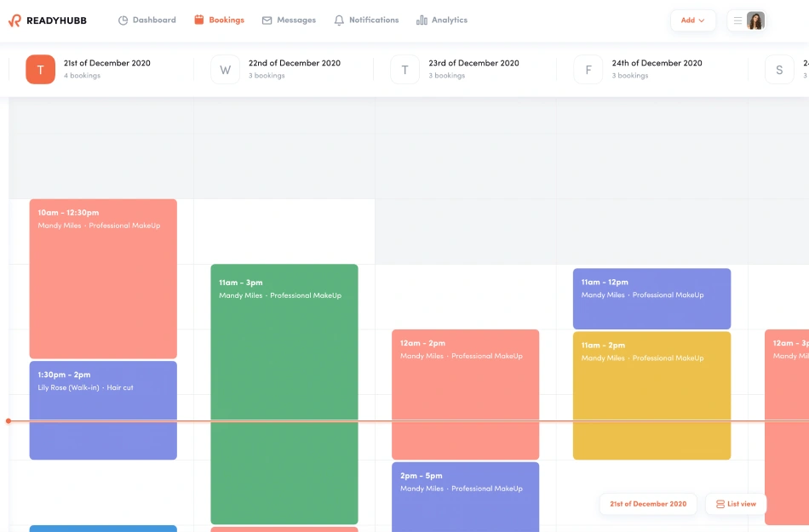The width and height of the screenshot is (809, 532).
Task: Select the Bookings calendar icon
Action: (199, 20)
